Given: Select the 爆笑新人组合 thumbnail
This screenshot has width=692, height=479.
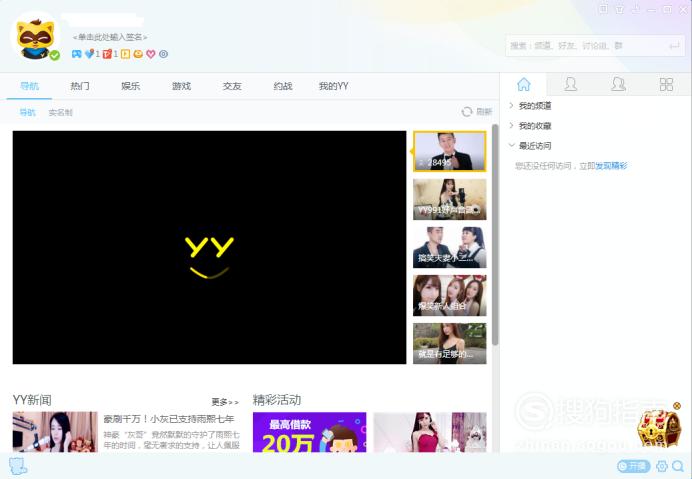Looking at the screenshot, I should point(450,295).
